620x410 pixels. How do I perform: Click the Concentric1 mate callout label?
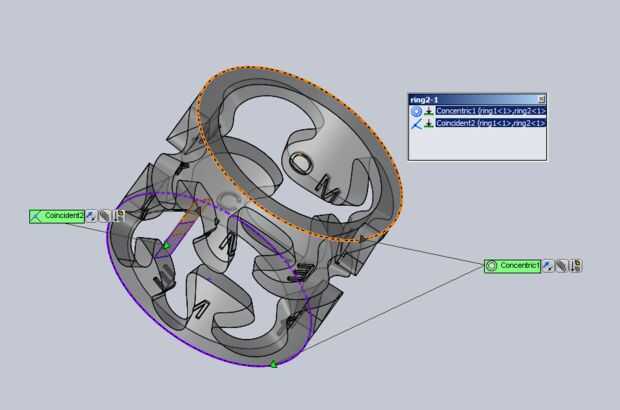pyautogui.click(x=512, y=266)
